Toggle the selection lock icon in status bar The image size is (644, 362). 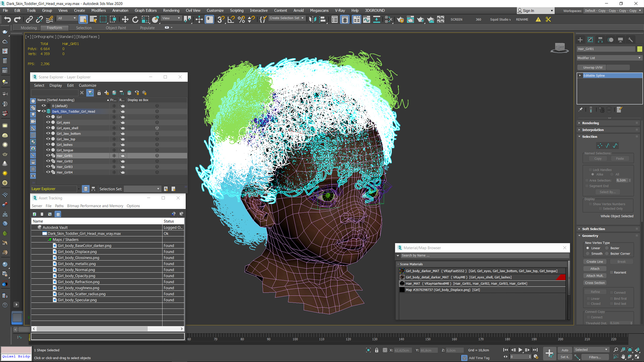click(x=377, y=350)
